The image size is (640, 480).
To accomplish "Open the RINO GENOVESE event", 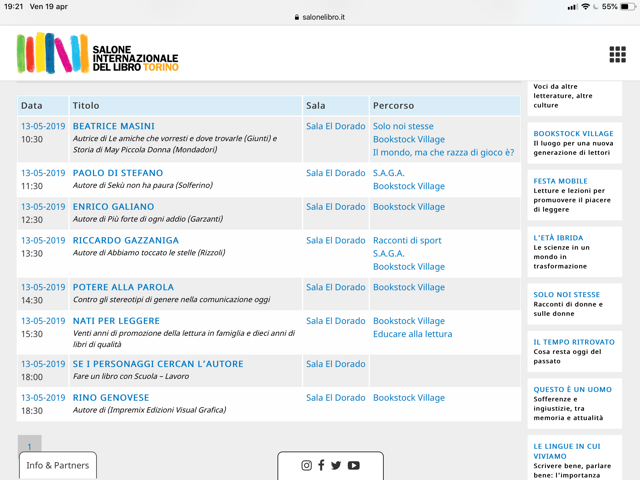I will point(111,398).
